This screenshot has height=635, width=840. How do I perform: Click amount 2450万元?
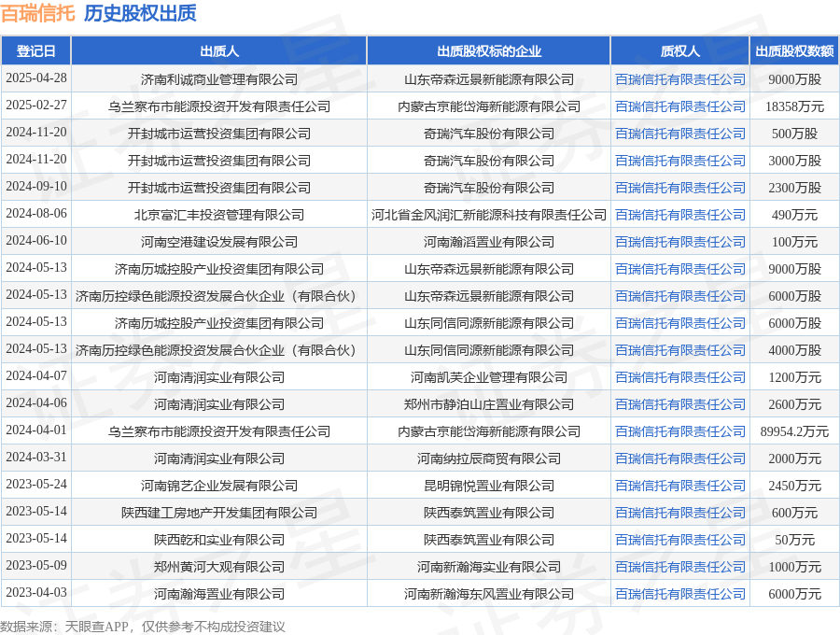[x=794, y=486]
